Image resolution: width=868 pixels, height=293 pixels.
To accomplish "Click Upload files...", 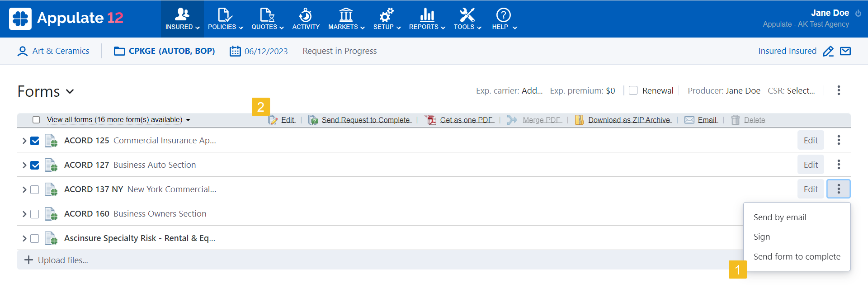I will click(57, 260).
